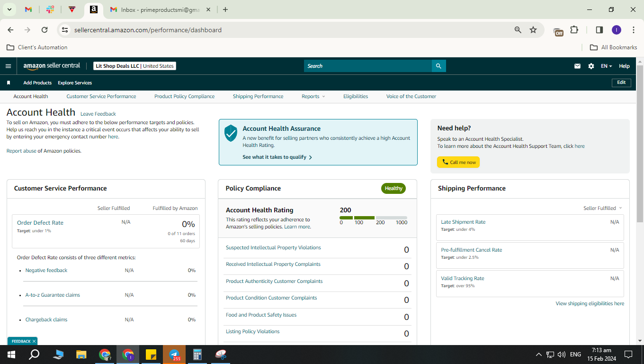Open the tab search dropdown arrow
The width and height of the screenshot is (644, 364).
click(x=9, y=9)
